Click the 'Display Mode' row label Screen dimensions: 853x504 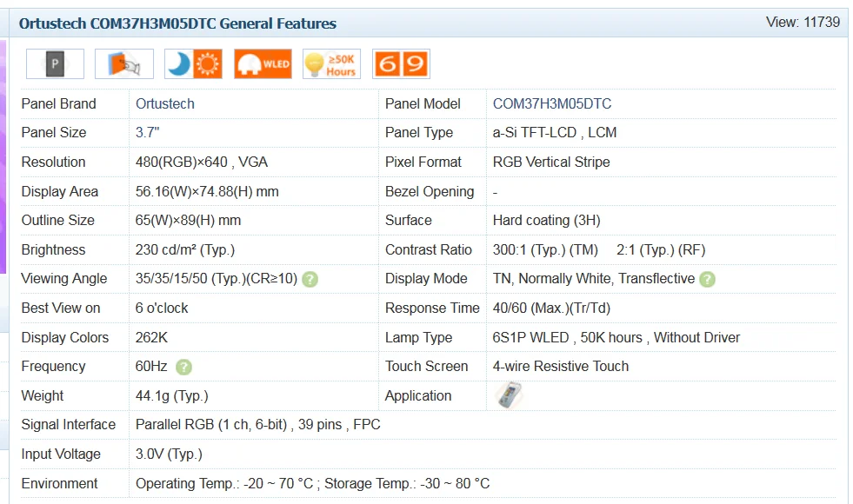click(x=426, y=279)
